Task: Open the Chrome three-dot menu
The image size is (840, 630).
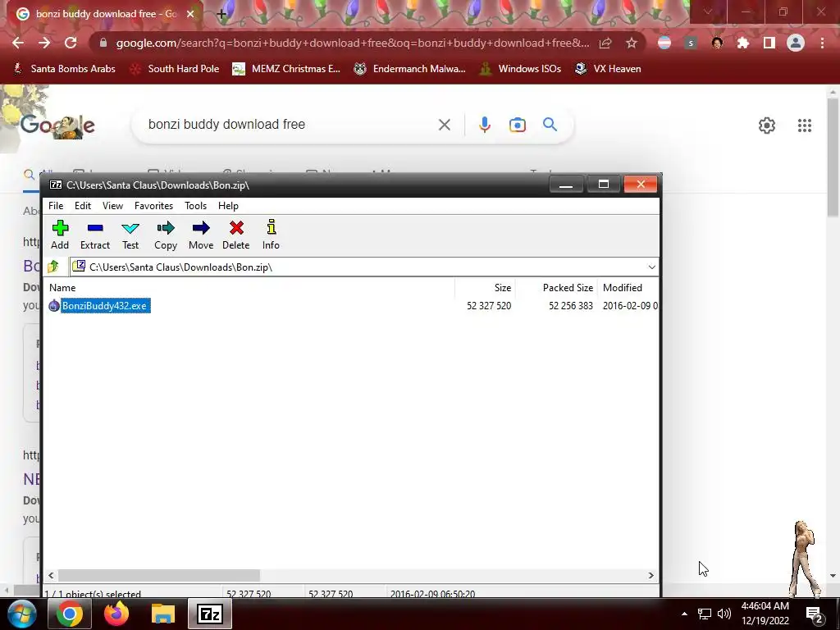Action: (x=822, y=43)
